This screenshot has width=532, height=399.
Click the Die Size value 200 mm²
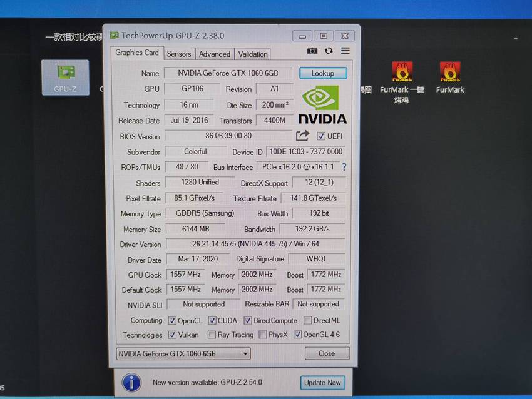[275, 105]
